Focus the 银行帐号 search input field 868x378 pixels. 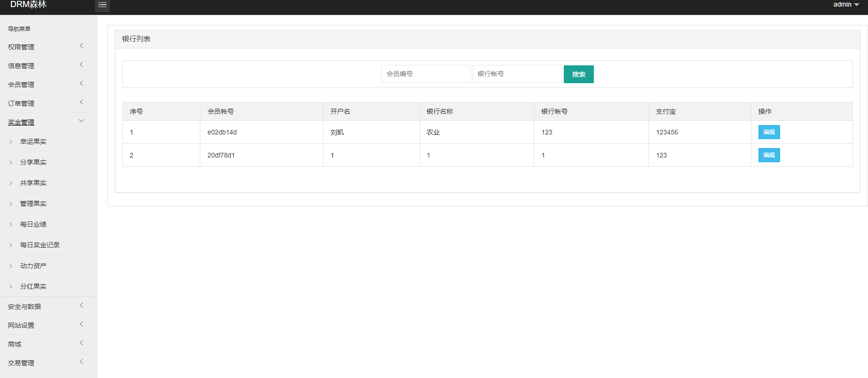click(x=517, y=74)
